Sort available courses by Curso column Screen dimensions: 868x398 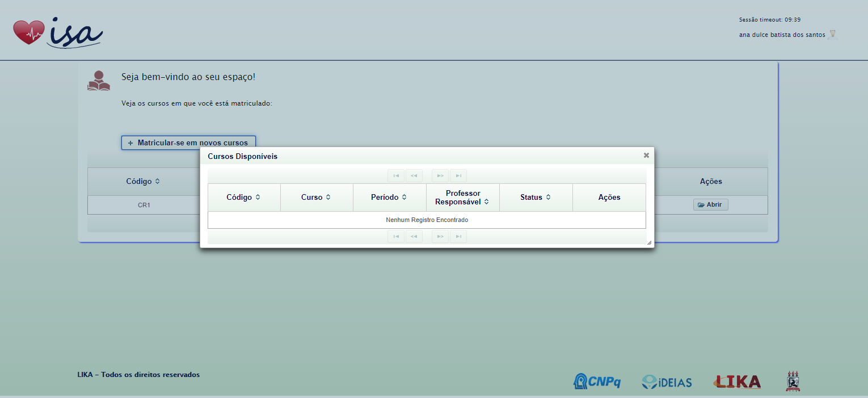[x=317, y=198]
